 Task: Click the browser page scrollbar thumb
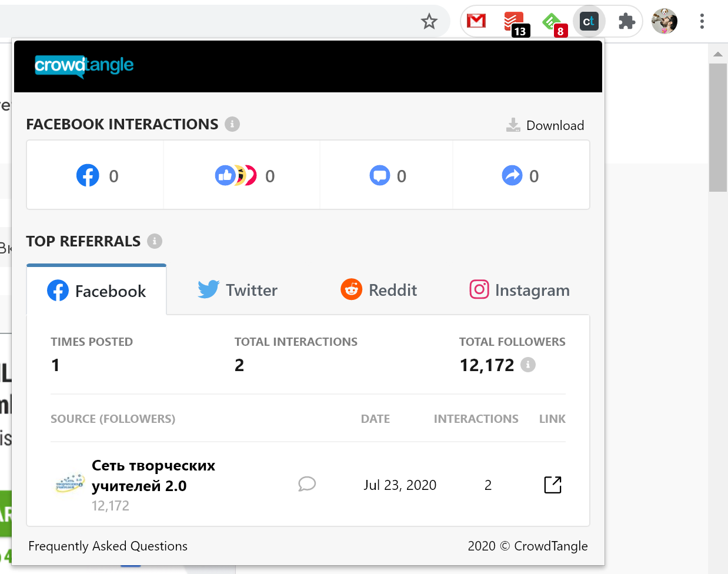[718, 128]
